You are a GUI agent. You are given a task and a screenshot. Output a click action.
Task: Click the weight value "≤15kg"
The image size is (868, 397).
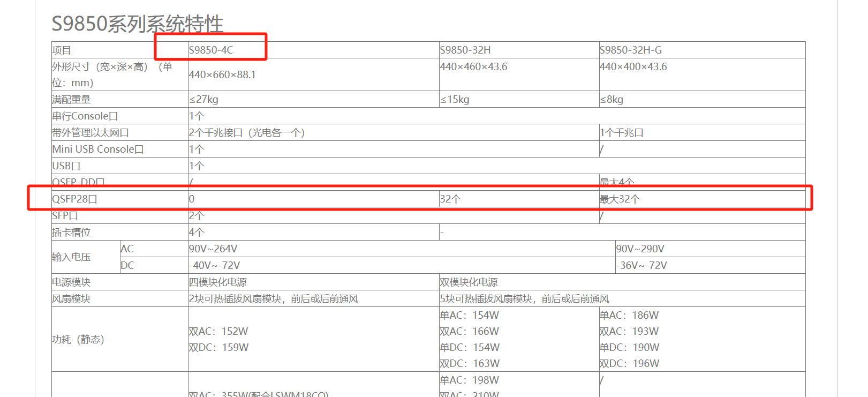[455, 100]
